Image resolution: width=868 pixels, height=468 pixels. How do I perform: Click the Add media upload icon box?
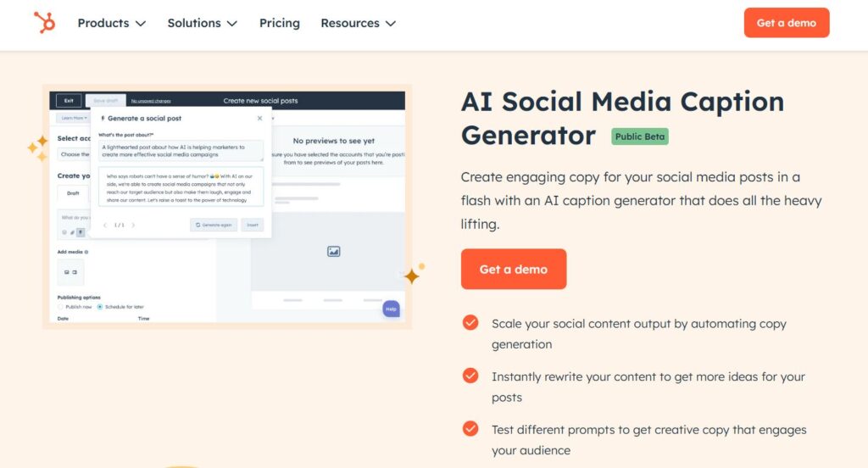pos(71,272)
